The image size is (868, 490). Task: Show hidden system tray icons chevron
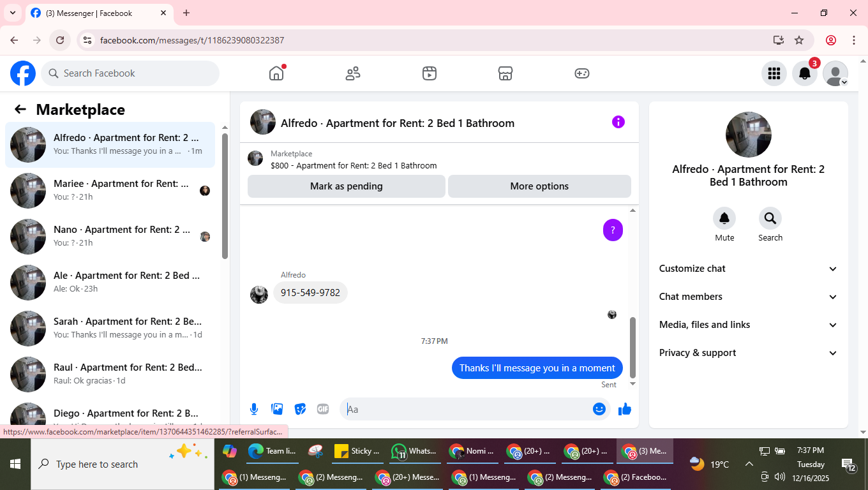point(749,464)
